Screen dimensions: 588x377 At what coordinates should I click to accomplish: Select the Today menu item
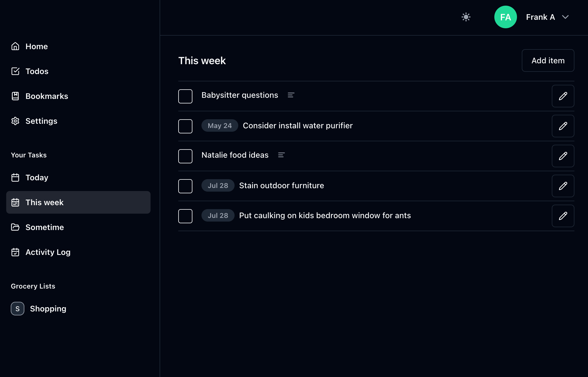[37, 177]
